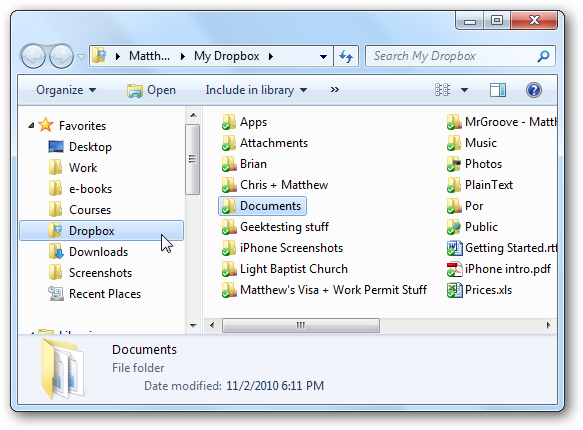Click the search magnifier icon
Image resolution: width=583 pixels, height=430 pixels.
(x=543, y=56)
